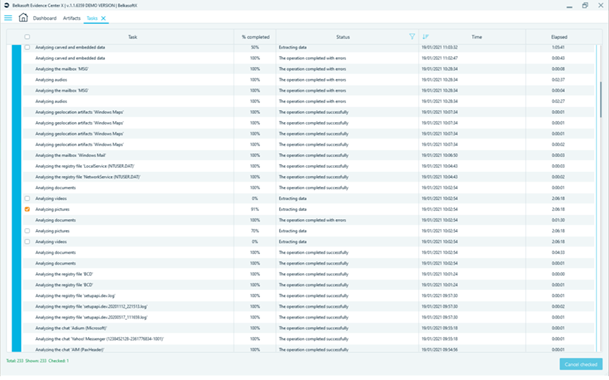Screen dimensions: 609x380
Task: Select the mailbox 'Windows Mail' task row
Action: tap(308, 155)
